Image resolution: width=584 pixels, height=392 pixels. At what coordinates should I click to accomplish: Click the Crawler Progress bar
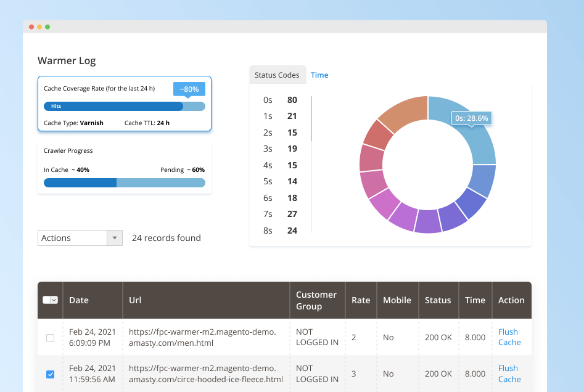(124, 182)
